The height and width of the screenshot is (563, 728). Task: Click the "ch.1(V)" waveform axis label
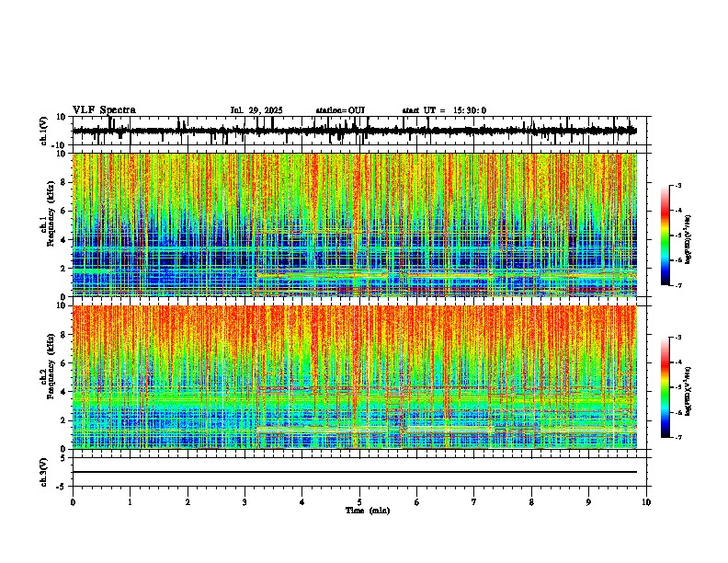[x=44, y=131]
